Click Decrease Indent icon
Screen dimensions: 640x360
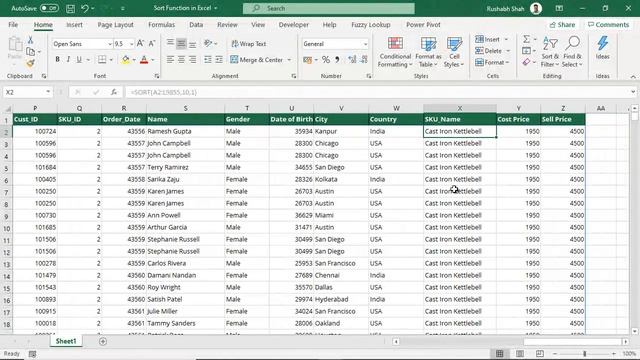click(208, 60)
